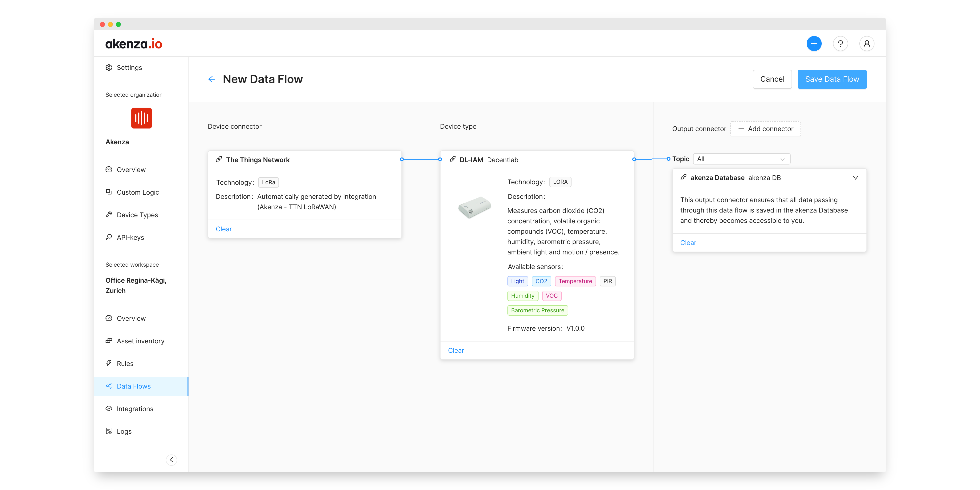Clear the akenza Database output connector
980x490 pixels.
click(x=688, y=243)
